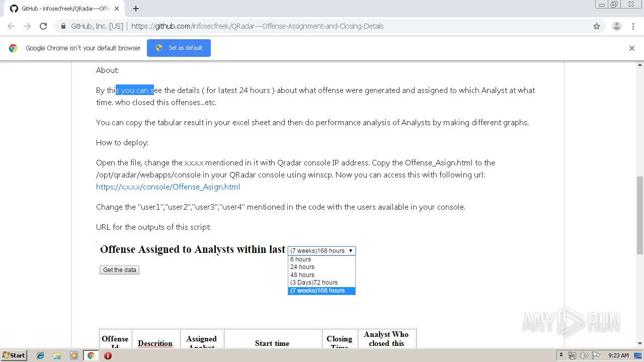644x362 pixels.
Task: Set Chrome as default browser
Action: 179,48
